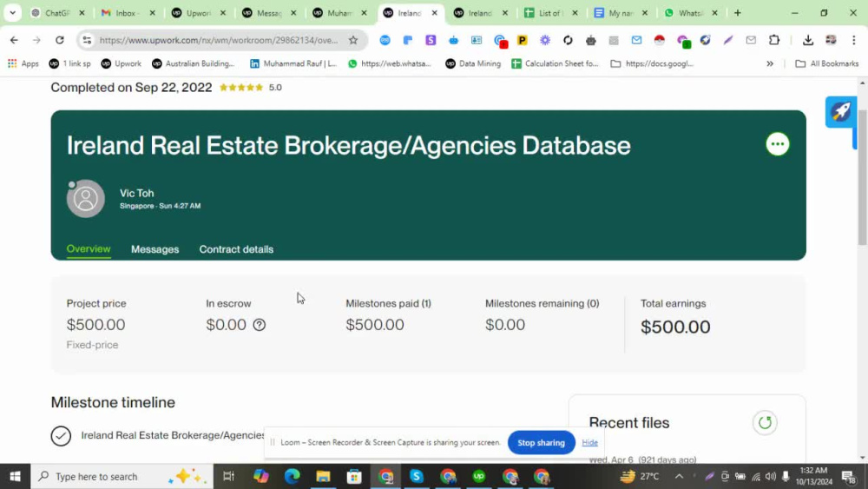868x489 pixels.
Task: Click the page vertical scrollbar
Action: [x=862, y=177]
